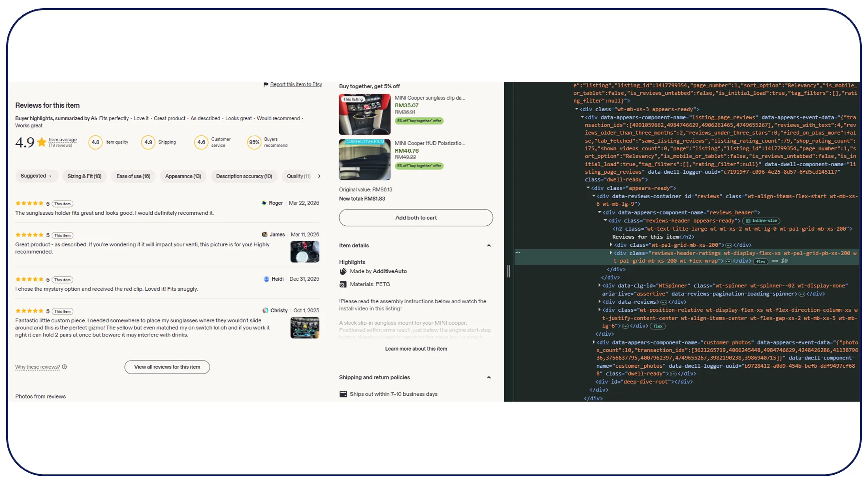Expand the WtSpinner div node in DevTools
The width and height of the screenshot is (868, 484).
coord(600,286)
